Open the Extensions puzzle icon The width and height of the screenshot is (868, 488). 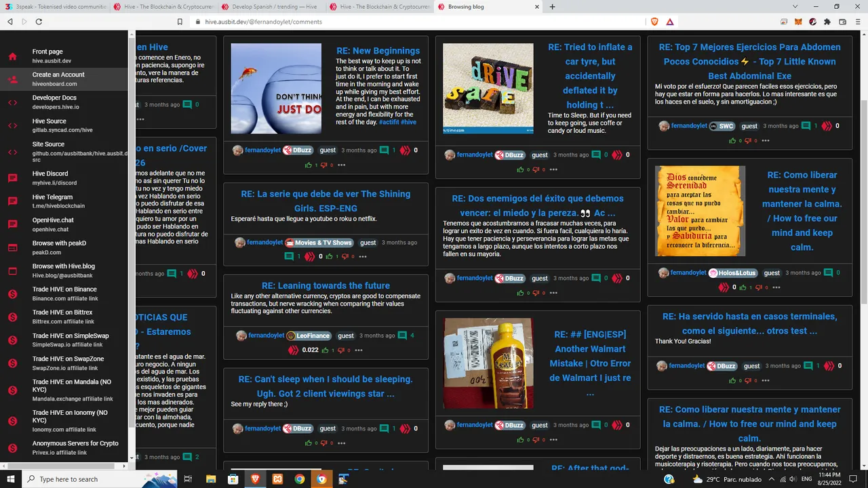[827, 22]
